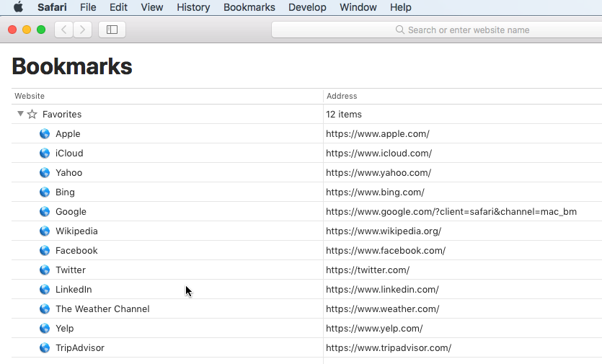Click the 12 items count text
This screenshot has height=364, width=602.
tap(344, 115)
